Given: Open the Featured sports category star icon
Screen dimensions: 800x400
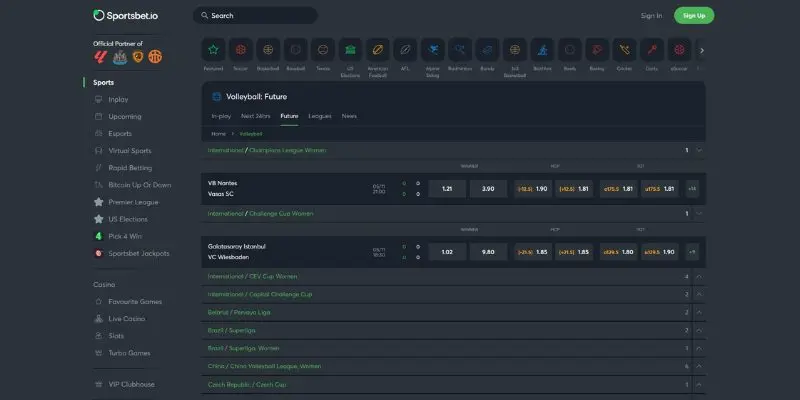Looking at the screenshot, I should pos(213,49).
